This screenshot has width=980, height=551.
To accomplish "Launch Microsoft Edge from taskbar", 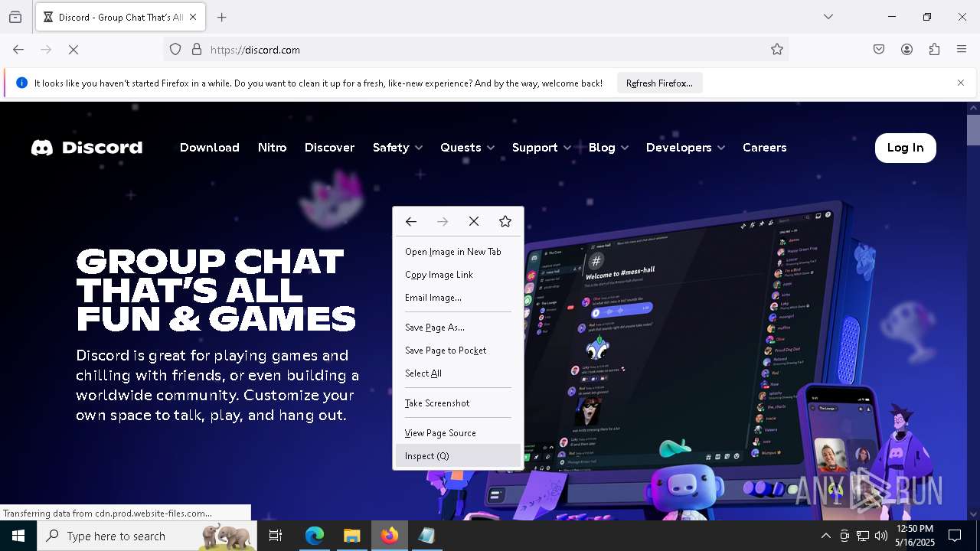I will (x=315, y=536).
